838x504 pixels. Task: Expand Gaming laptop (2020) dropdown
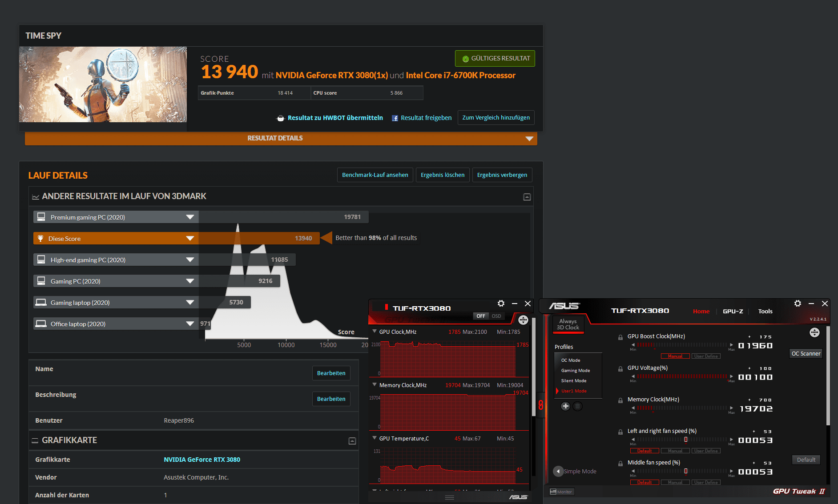point(190,302)
